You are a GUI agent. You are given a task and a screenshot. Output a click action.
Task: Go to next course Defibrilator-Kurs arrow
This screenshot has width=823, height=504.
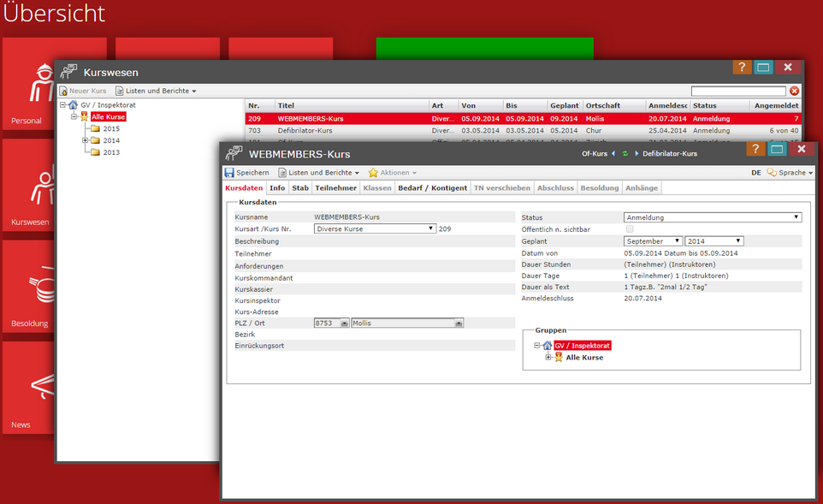pyautogui.click(x=636, y=154)
